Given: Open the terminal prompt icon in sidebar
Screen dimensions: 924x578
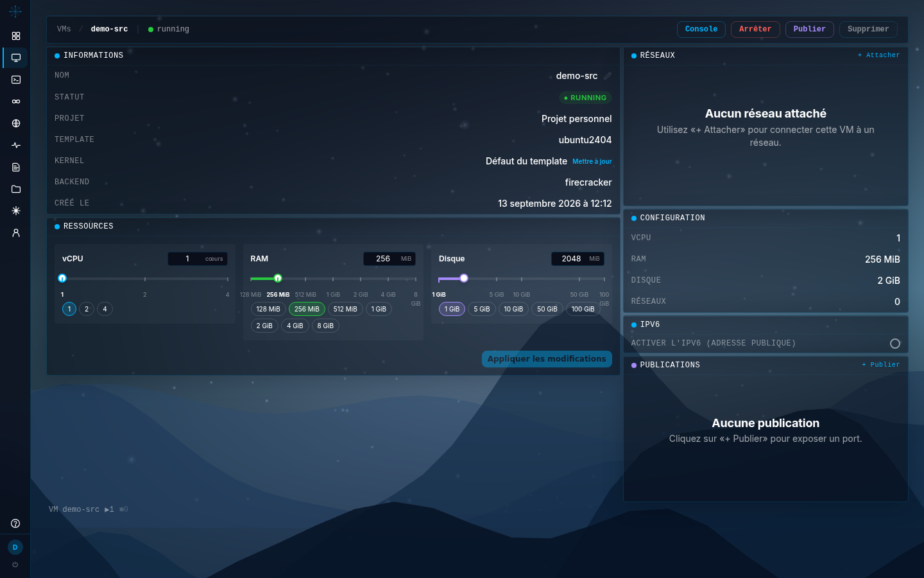Looking at the screenshot, I should [x=16, y=80].
